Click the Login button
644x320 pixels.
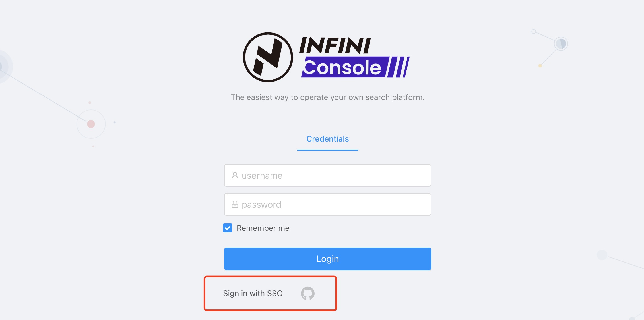point(327,259)
